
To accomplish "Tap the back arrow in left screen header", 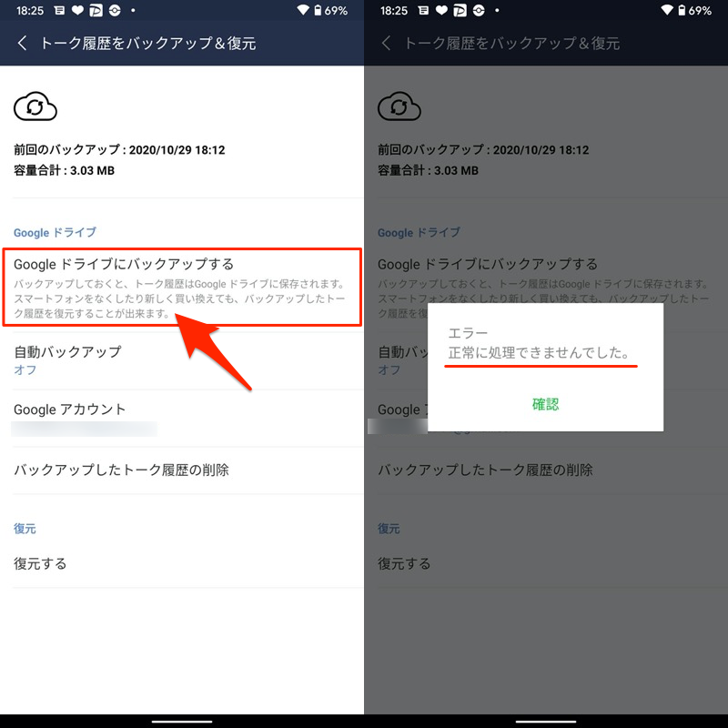I will pos(22,43).
